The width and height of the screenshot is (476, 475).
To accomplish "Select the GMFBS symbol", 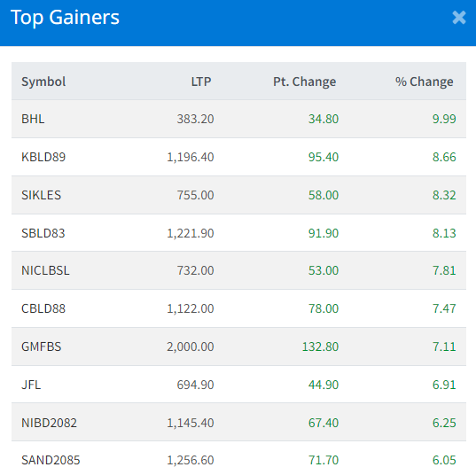I will point(42,347).
